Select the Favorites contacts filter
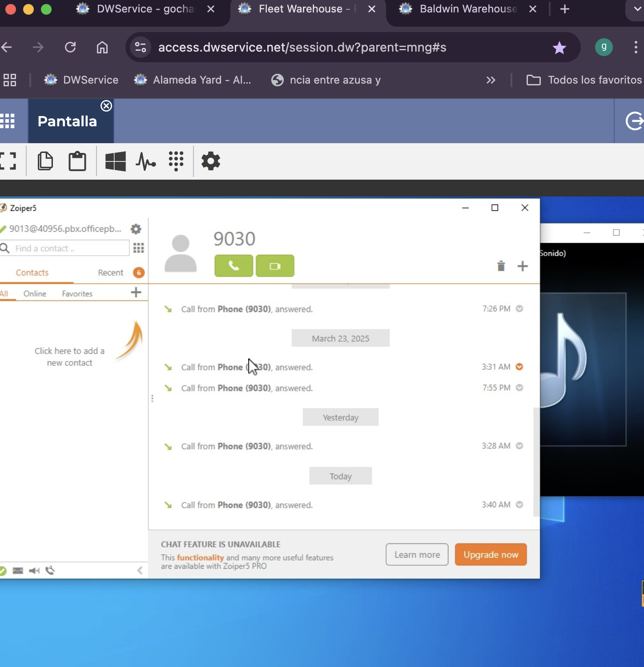 (77, 293)
